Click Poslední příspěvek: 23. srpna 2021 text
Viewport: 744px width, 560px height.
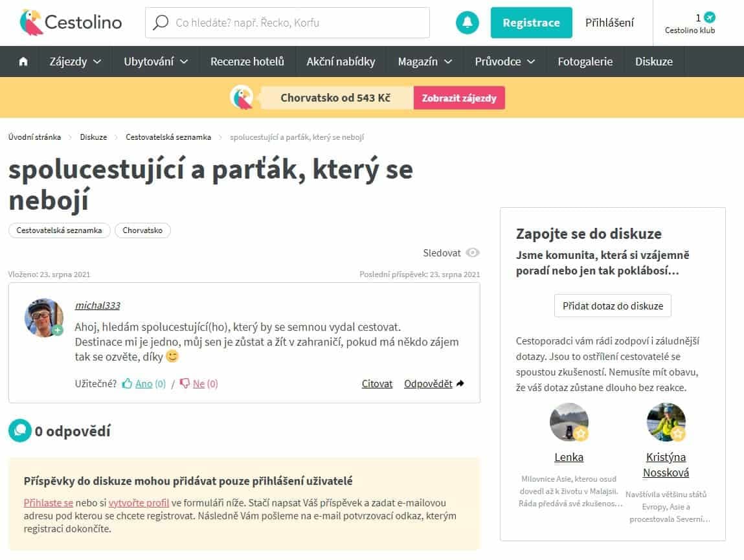click(x=420, y=274)
